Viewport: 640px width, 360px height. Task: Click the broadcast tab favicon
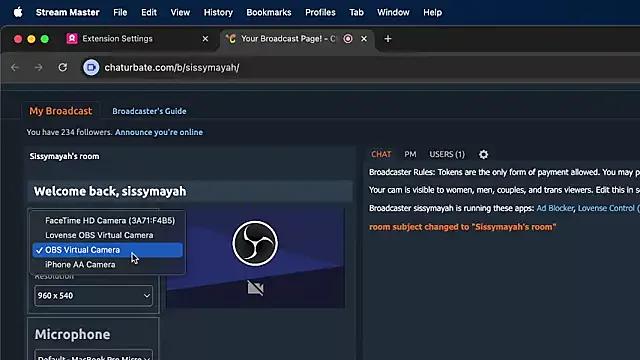tap(231, 38)
